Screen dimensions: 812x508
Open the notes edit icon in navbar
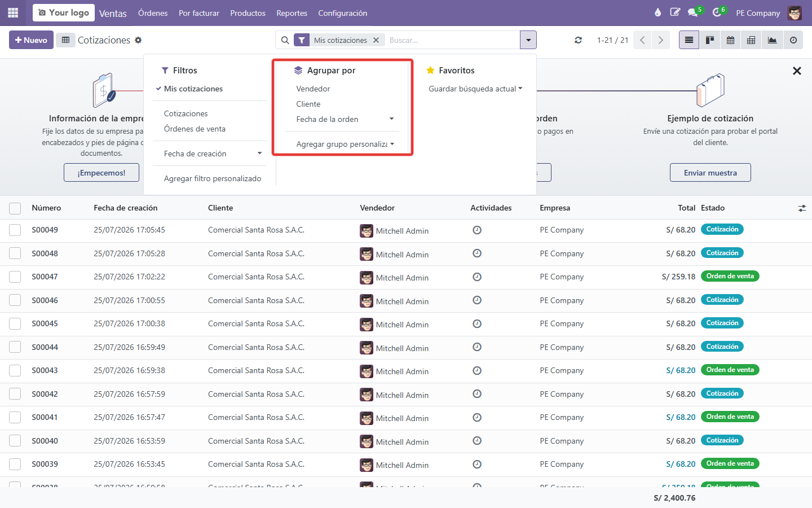pos(675,12)
